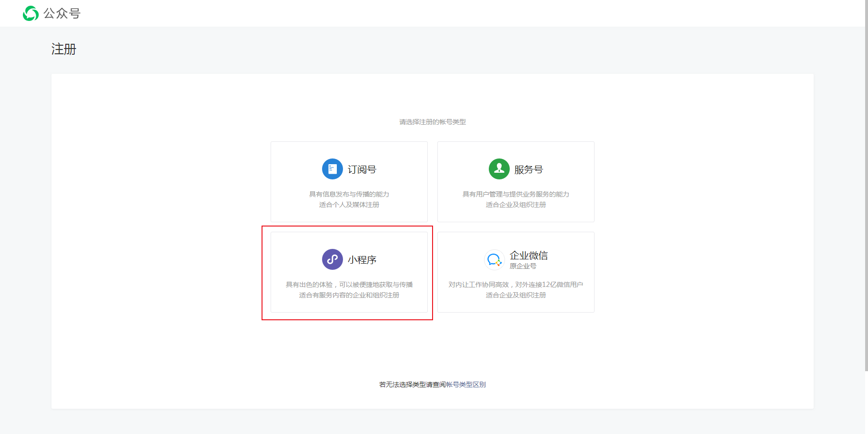Click the 原企业号 subtitle
This screenshot has width=868, height=434.
[x=523, y=266]
